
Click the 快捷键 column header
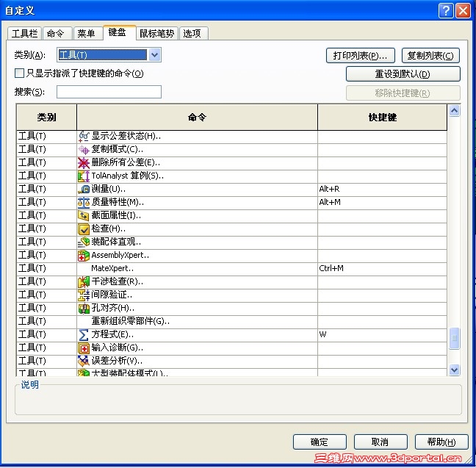pyautogui.click(x=382, y=118)
